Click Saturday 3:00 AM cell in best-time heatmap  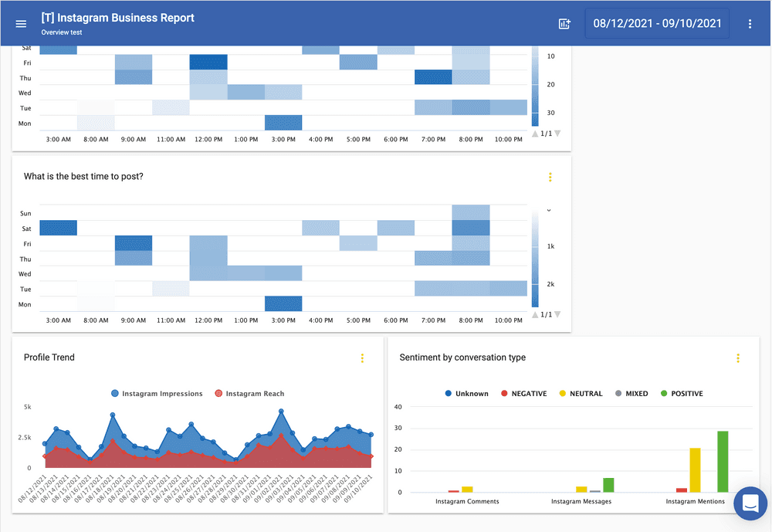[58, 228]
